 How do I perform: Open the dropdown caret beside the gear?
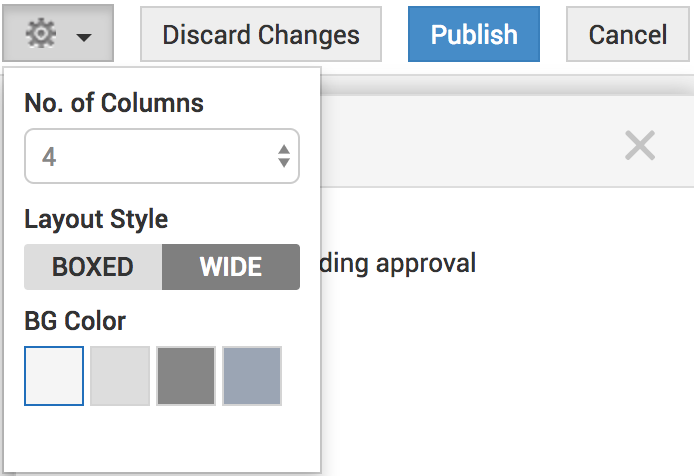click(84, 37)
